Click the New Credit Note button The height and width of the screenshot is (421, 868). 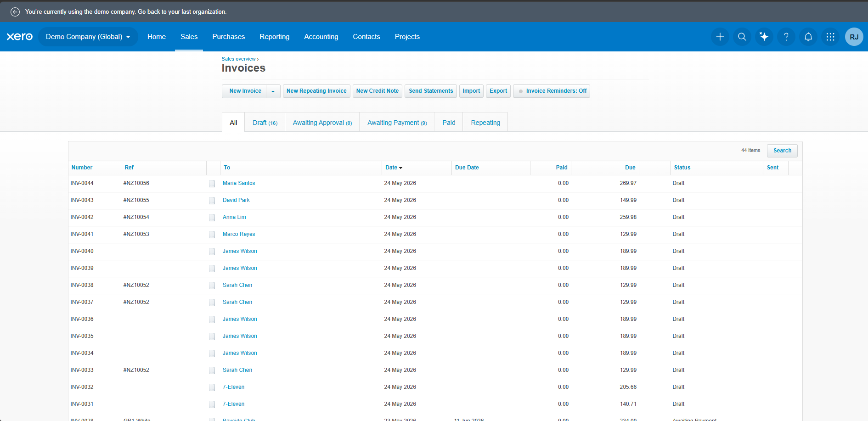tap(378, 91)
